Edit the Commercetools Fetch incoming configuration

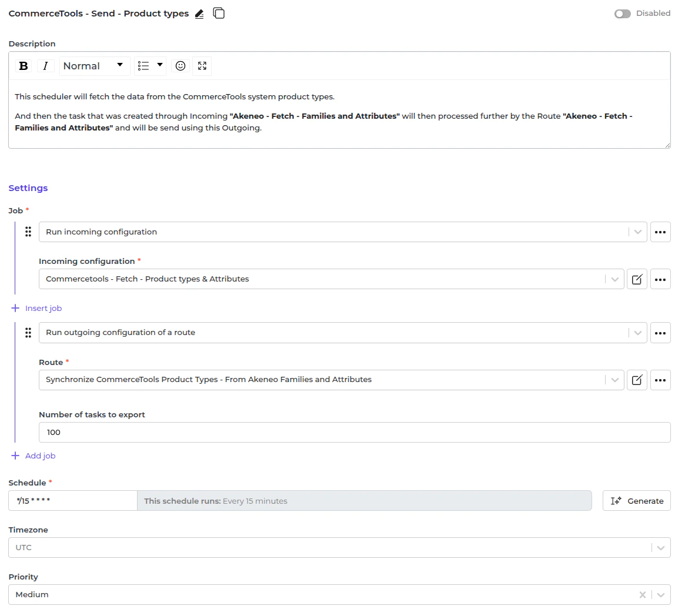point(637,279)
